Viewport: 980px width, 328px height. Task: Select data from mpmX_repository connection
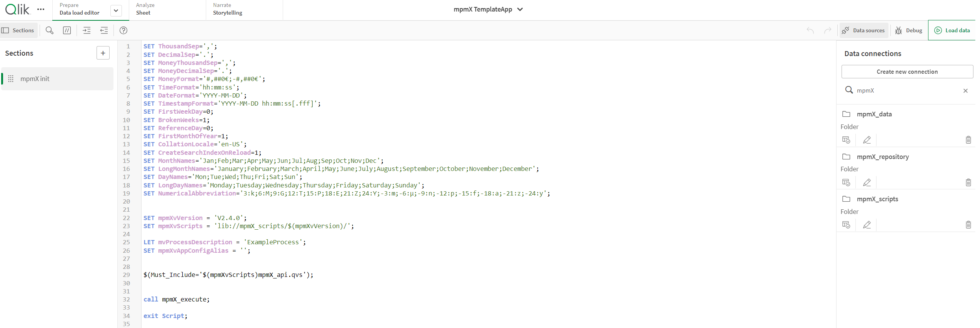tap(846, 182)
